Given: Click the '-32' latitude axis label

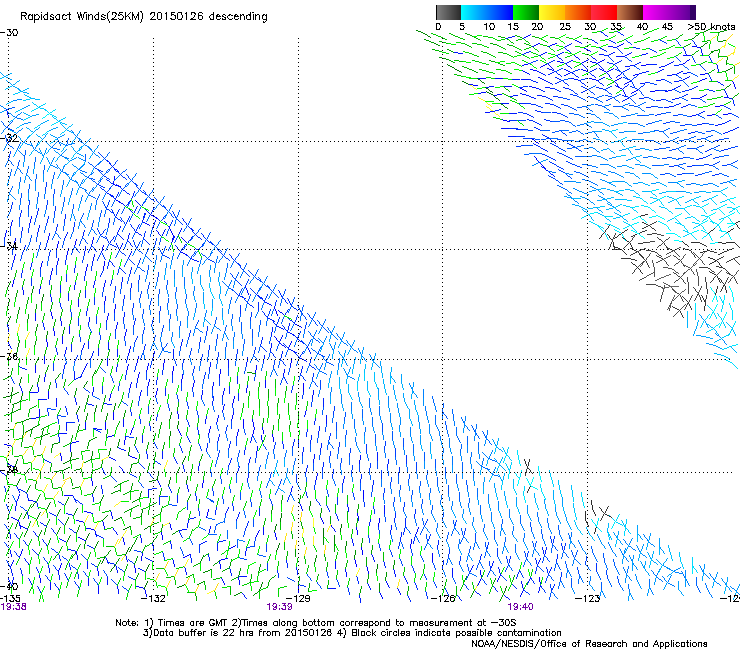Looking at the screenshot, I should [x=9, y=138].
